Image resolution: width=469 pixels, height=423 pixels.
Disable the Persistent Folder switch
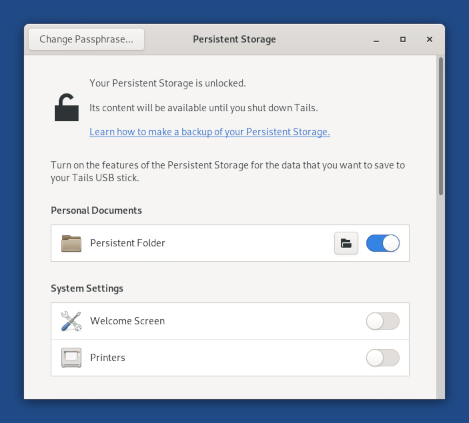click(383, 243)
